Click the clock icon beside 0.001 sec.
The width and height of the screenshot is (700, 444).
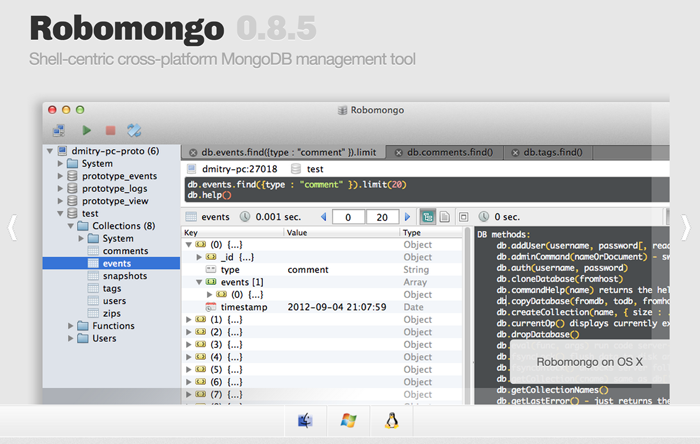245,217
